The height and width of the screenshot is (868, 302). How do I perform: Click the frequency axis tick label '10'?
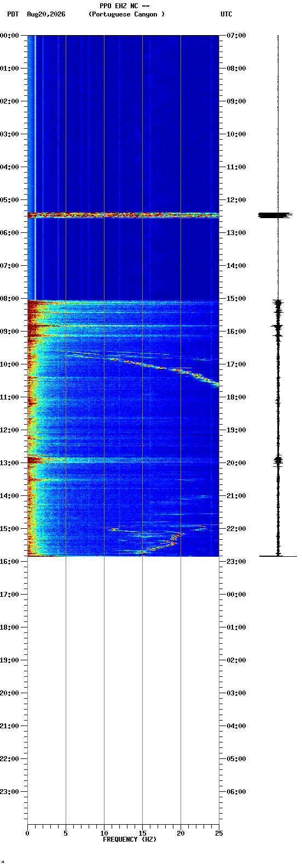pyautogui.click(x=104, y=833)
